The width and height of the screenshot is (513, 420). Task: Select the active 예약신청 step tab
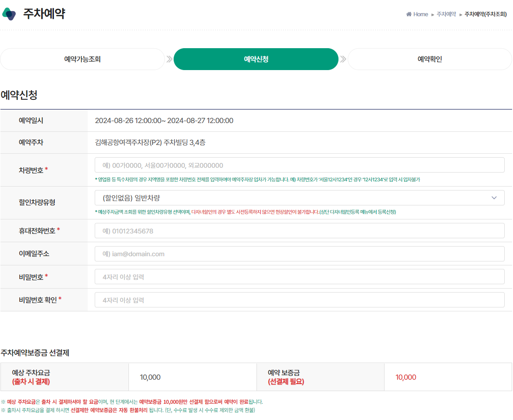click(256, 59)
